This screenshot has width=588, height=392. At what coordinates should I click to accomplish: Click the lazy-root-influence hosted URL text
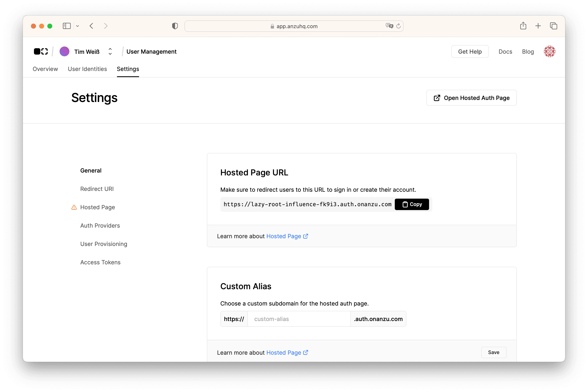(307, 204)
